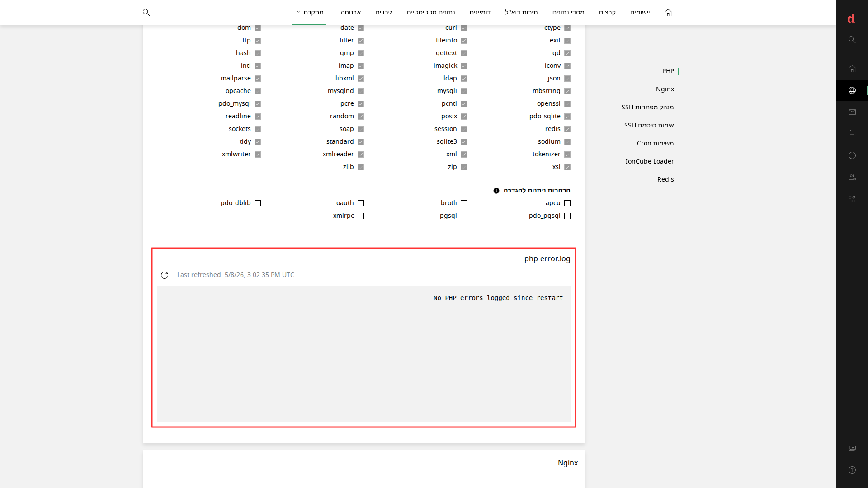Open the apps grid sidebar icon
Image resolution: width=868 pixels, height=488 pixels.
[852, 199]
